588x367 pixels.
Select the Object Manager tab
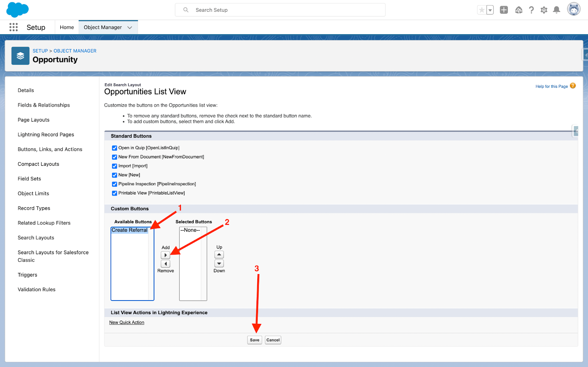pyautogui.click(x=103, y=27)
